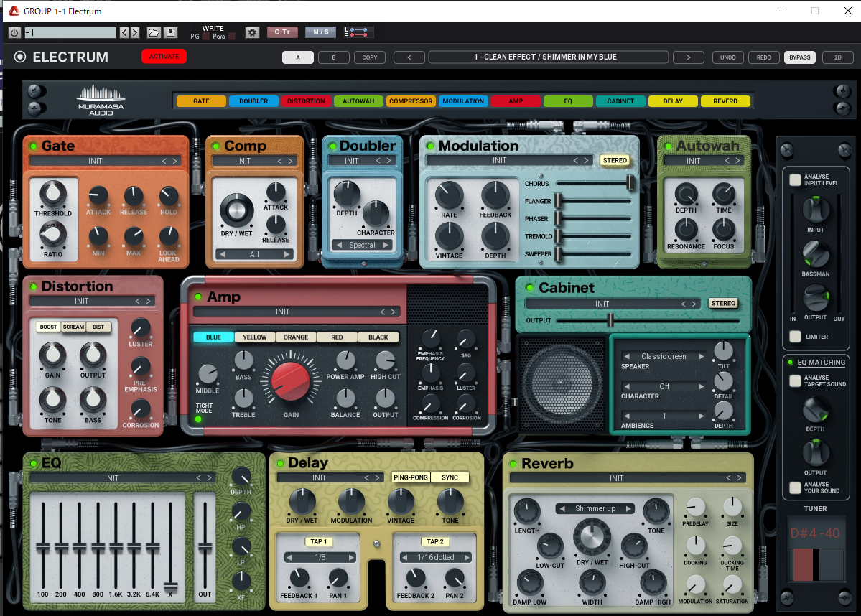Toggle the Comp module power LED
The image size is (861, 616).
pos(216,146)
